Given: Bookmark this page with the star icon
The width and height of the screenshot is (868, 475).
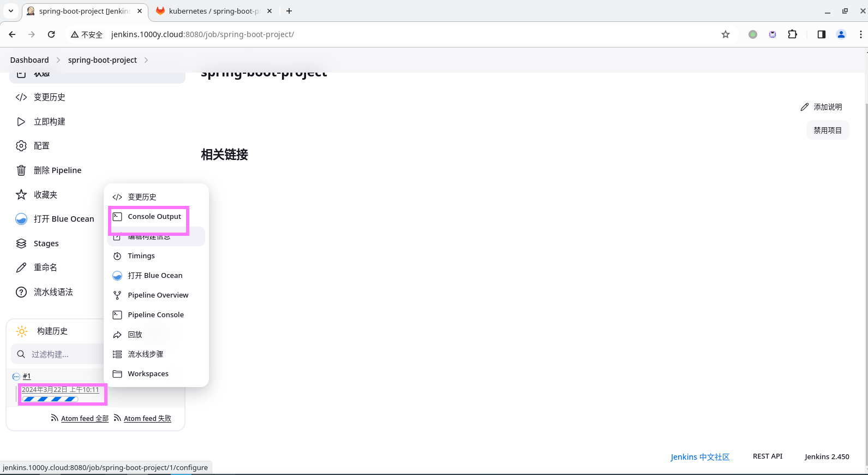Looking at the screenshot, I should pyautogui.click(x=726, y=34).
